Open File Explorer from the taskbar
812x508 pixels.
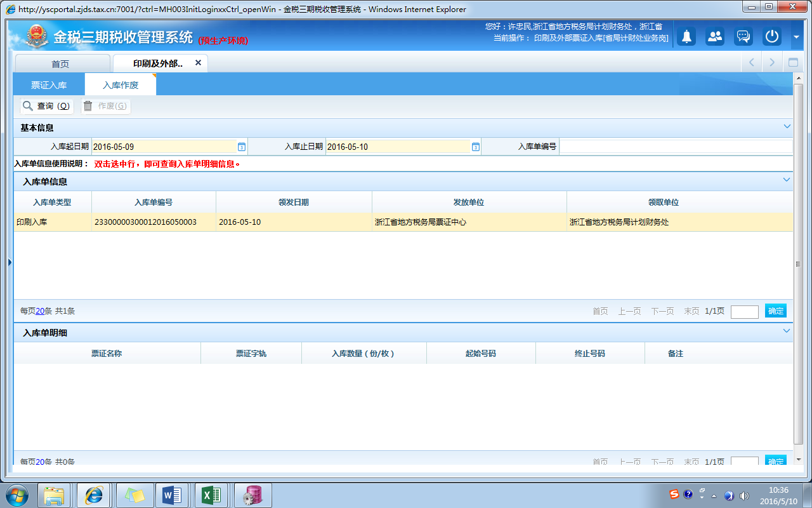[x=55, y=495]
